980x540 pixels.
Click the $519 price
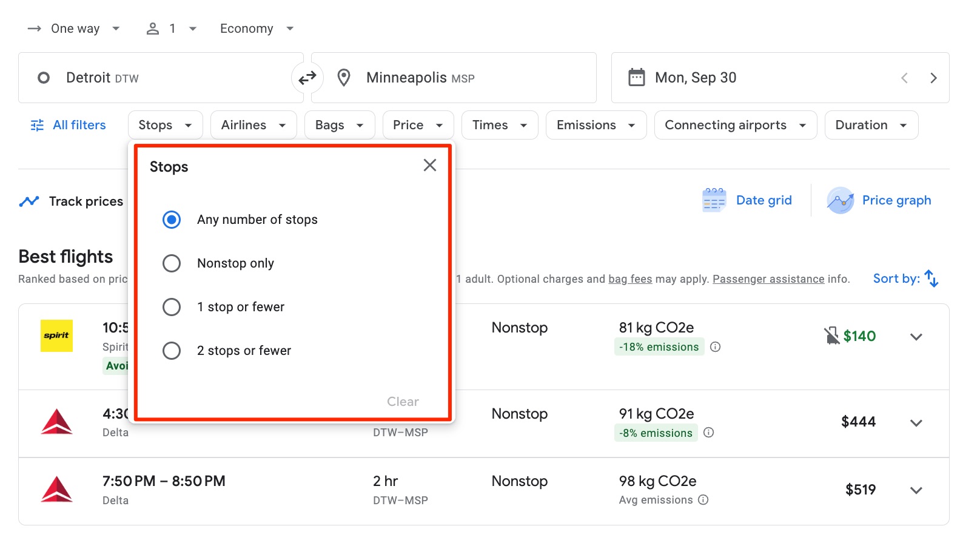pos(861,490)
